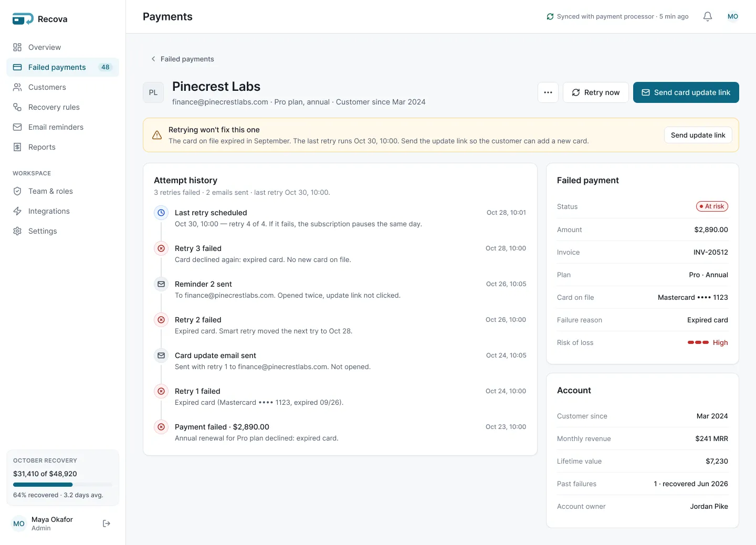Click the Retry now button
This screenshot has height=545, width=756.
click(596, 92)
